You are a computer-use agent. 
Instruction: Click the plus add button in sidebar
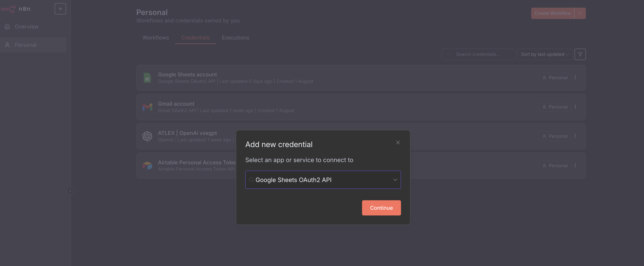point(60,9)
